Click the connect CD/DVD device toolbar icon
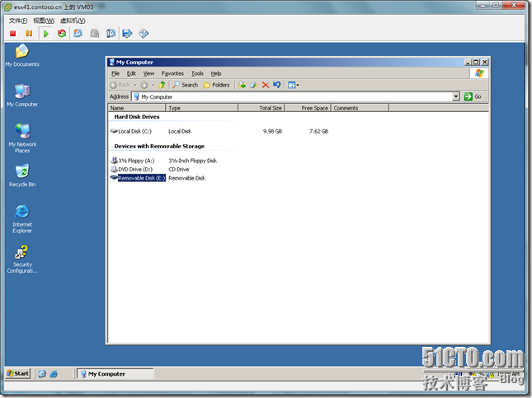The image size is (532, 398). click(144, 34)
